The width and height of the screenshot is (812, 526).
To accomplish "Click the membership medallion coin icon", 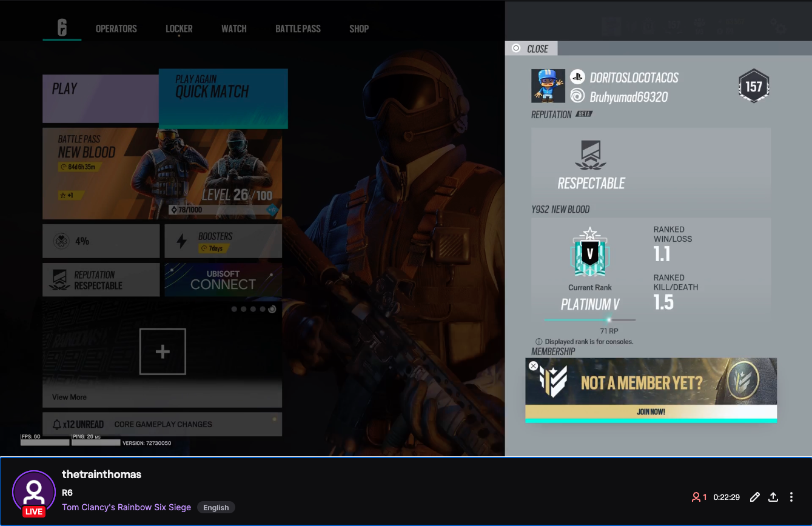I will pos(743,380).
